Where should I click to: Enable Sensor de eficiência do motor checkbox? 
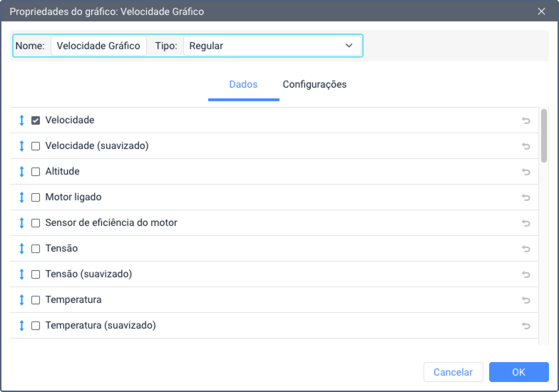36,223
